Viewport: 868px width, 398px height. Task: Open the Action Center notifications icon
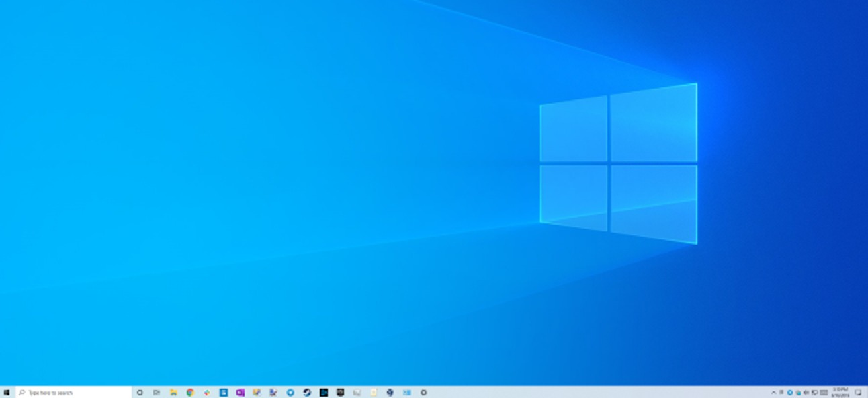pyautogui.click(x=858, y=393)
